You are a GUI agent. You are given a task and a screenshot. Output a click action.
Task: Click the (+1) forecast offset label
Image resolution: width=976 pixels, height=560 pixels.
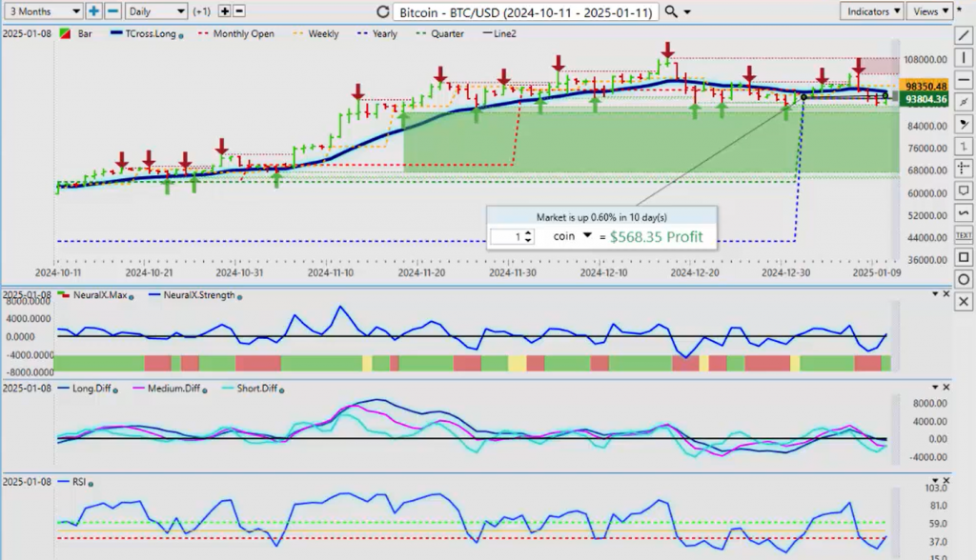click(202, 11)
